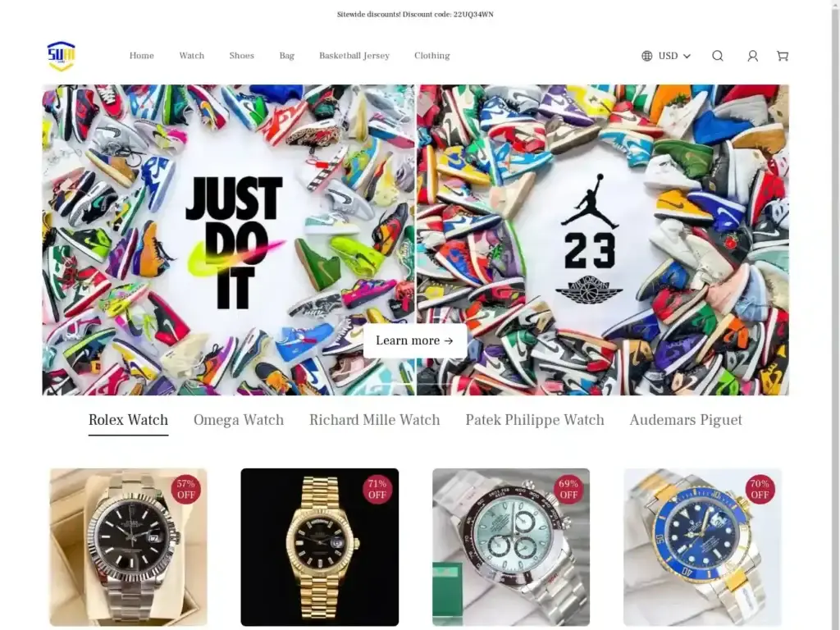840x630 pixels.
Task: Open the Basketball Jersey category
Action: click(x=354, y=56)
